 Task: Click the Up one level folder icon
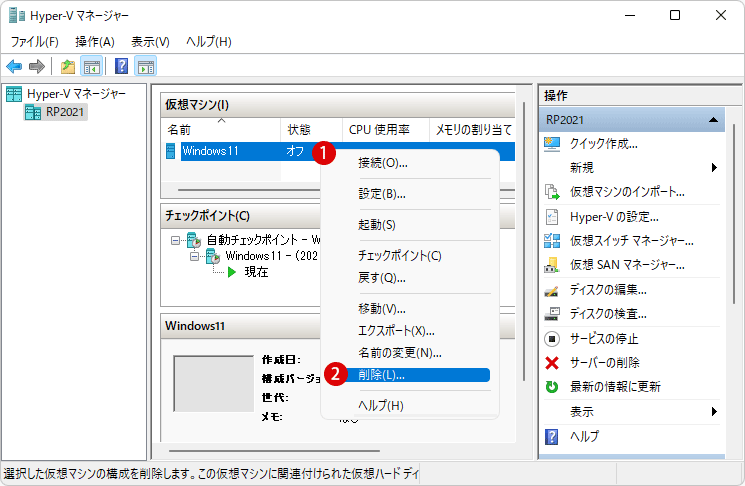click(x=68, y=67)
